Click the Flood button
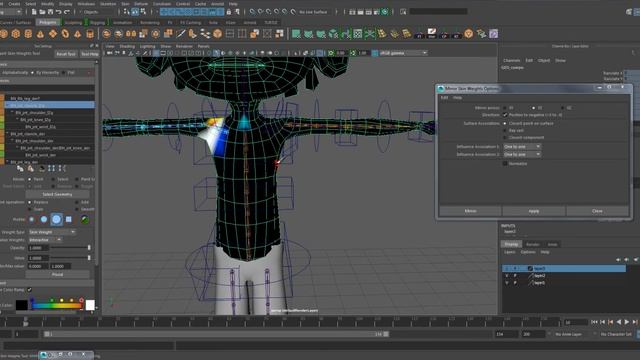 (x=57, y=274)
